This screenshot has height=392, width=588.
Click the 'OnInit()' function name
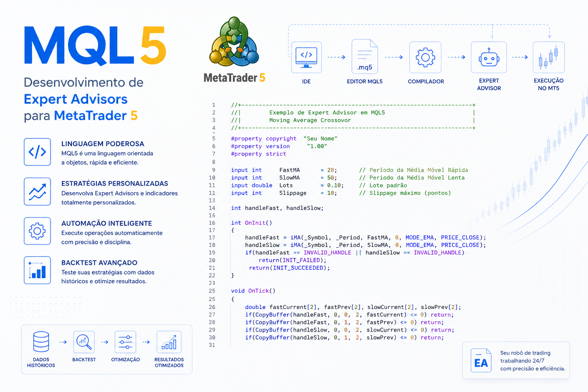(x=258, y=223)
